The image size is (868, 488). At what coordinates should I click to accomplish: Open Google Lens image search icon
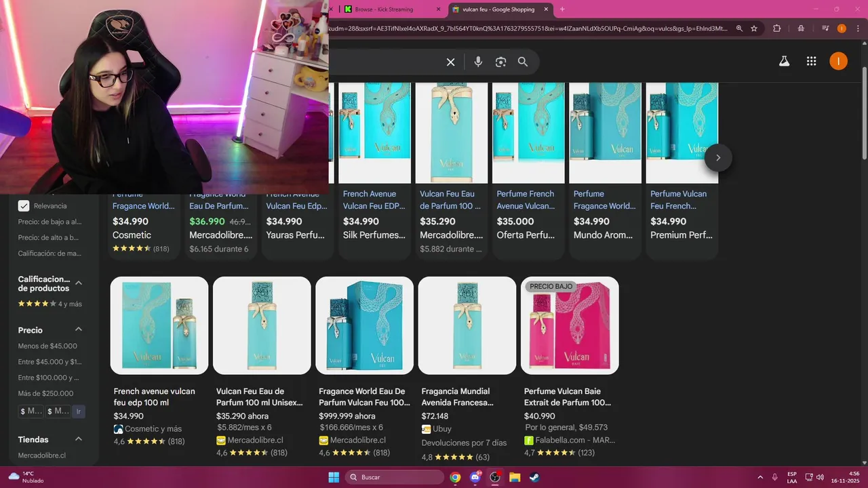[x=500, y=62]
